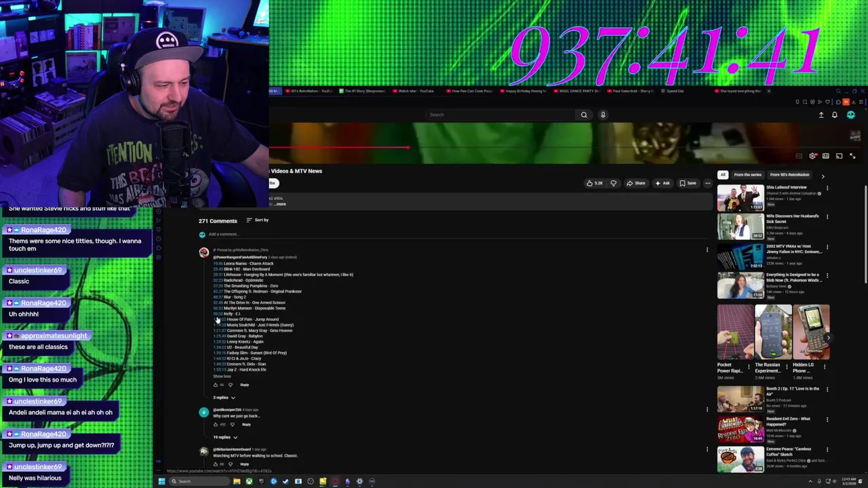This screenshot has height=488, width=868.
Task: Jump to Nelly E.I. timestamp
Action: 218,314
